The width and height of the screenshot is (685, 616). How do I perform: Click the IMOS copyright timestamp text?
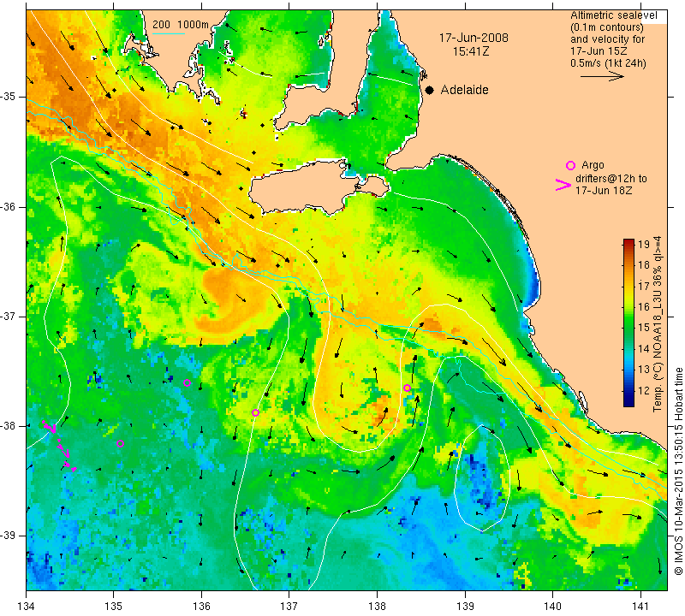(x=678, y=471)
